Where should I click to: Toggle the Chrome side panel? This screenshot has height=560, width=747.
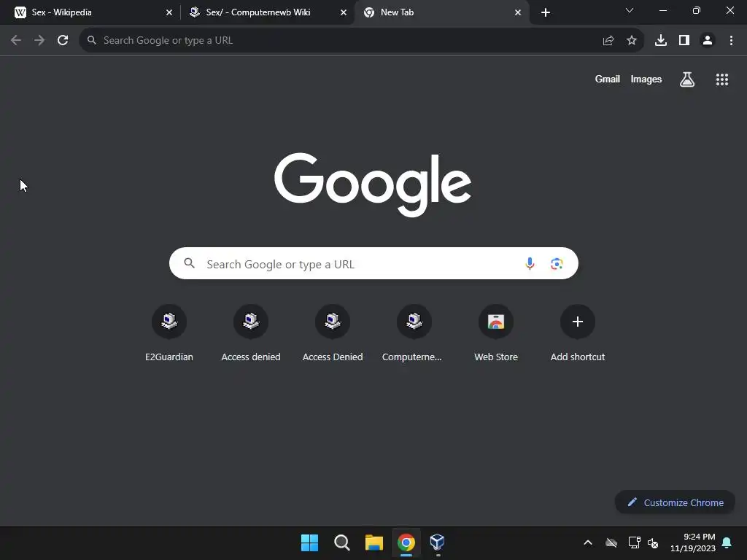point(684,41)
